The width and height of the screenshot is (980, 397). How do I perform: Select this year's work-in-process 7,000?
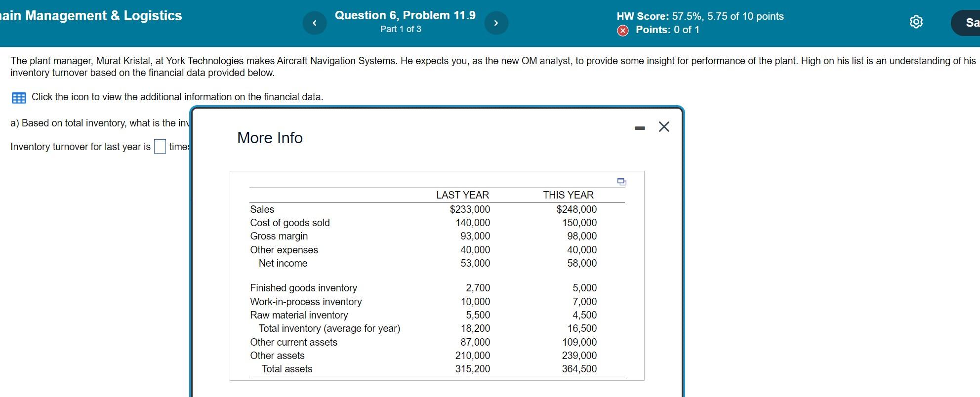(x=585, y=302)
